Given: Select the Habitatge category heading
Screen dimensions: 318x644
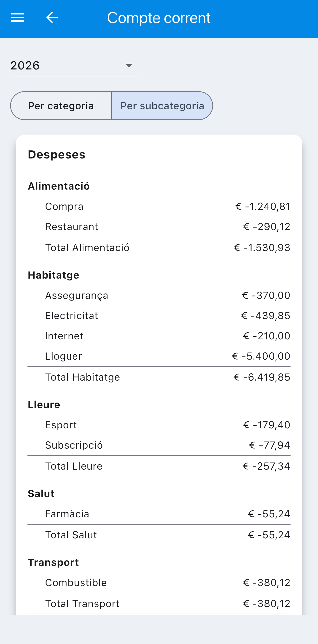Looking at the screenshot, I should (54, 275).
